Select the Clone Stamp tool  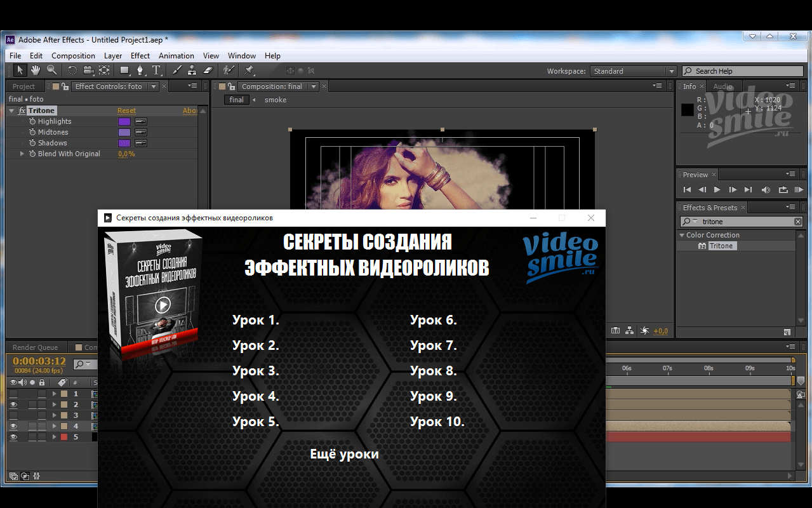[192, 70]
